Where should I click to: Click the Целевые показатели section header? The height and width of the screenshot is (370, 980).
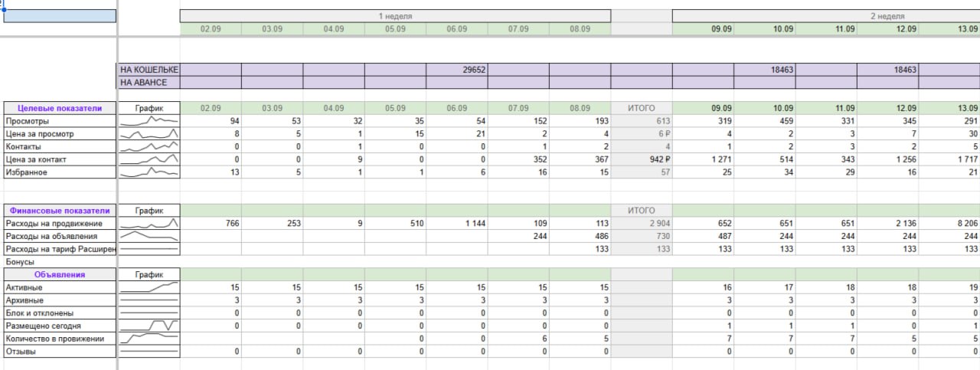(59, 108)
